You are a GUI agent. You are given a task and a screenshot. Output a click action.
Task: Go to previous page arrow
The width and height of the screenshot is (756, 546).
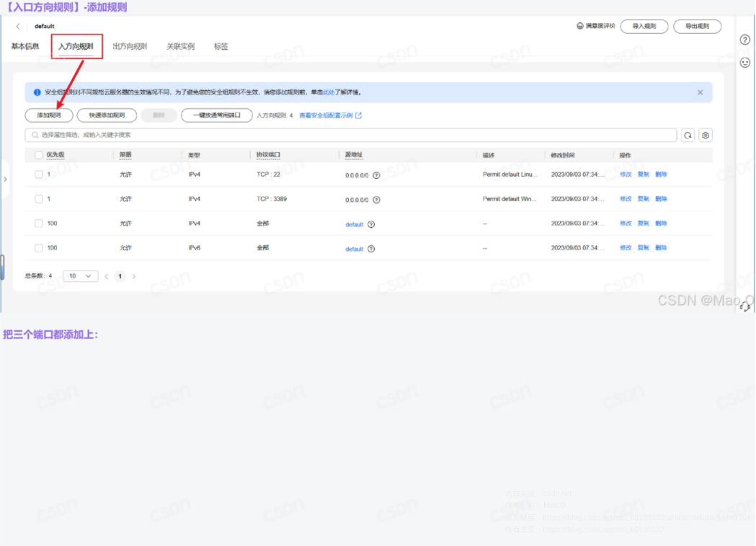107,277
